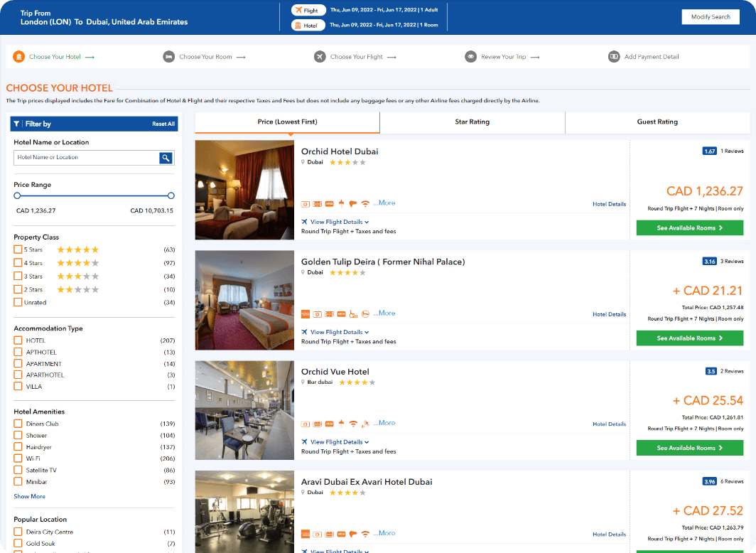
Task: Click the American Express icon for Golden Tulip Deira
Action: tap(306, 314)
